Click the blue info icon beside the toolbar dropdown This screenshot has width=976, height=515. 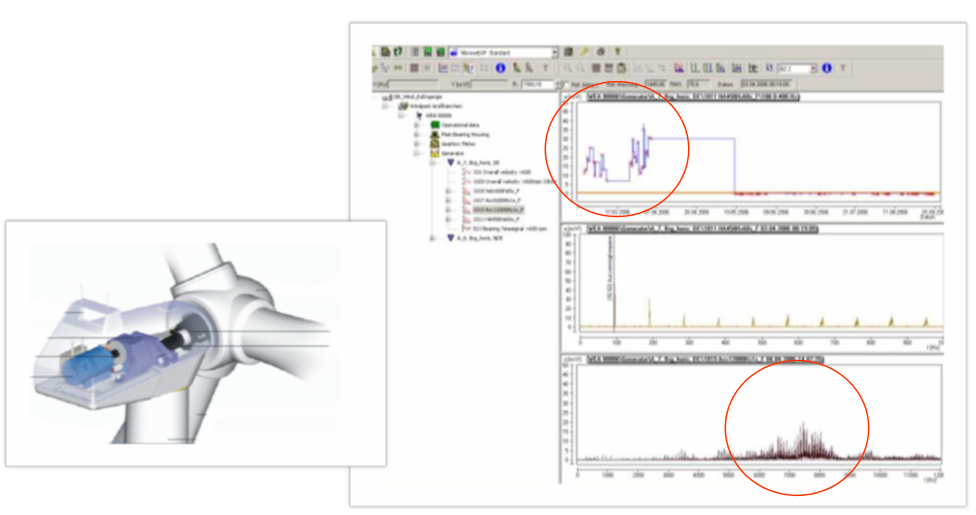tap(826, 68)
